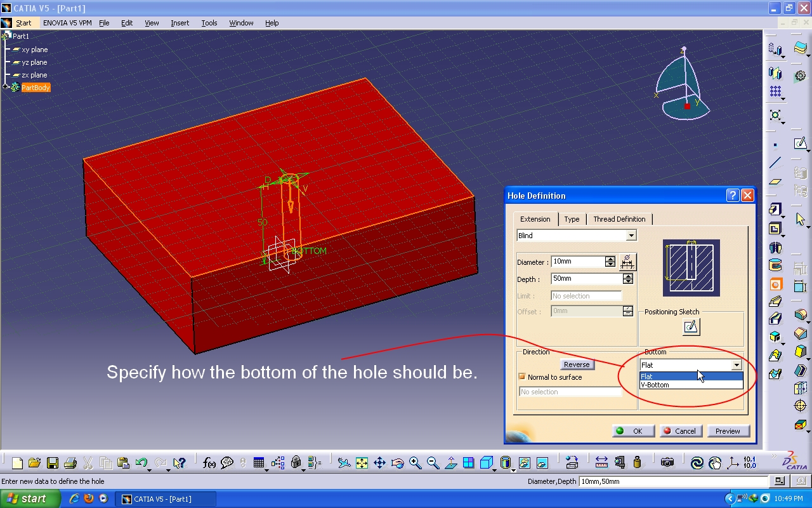This screenshot has height=508, width=812.
Task: Open the Insert menu
Action: pyautogui.click(x=180, y=23)
